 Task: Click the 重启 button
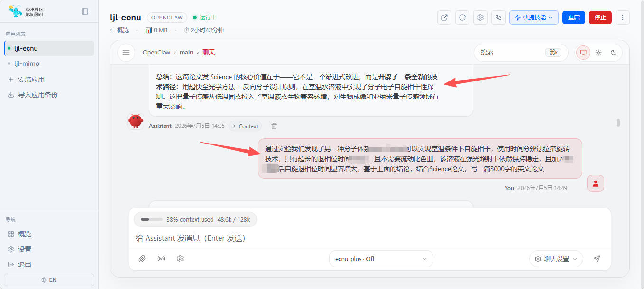point(574,18)
